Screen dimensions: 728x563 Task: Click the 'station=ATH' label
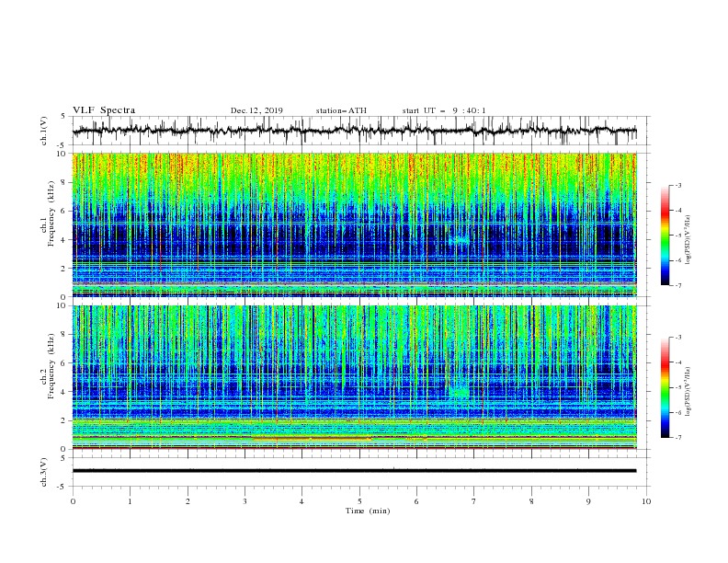(341, 110)
